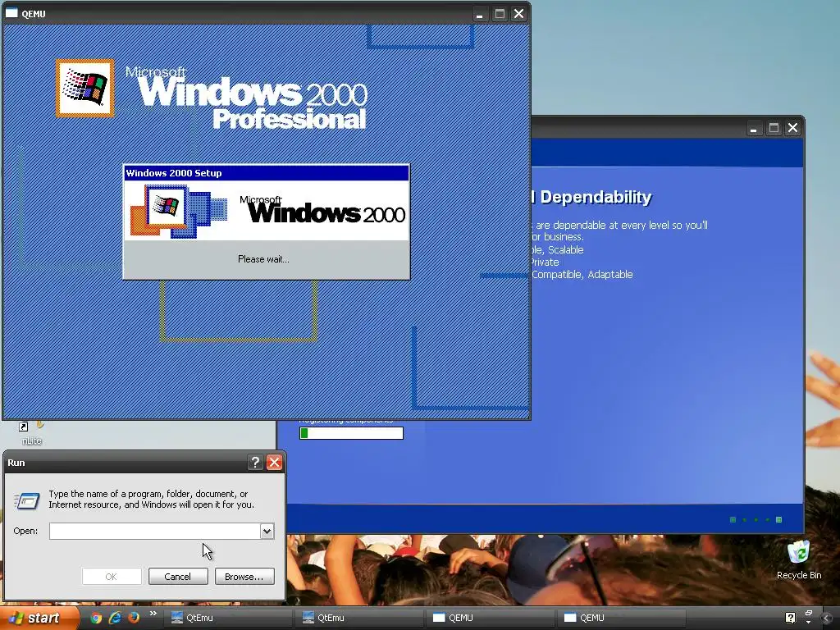Click the Windows 2000 Professional logo icon
Viewport: 840px width, 630px height.
(84, 88)
